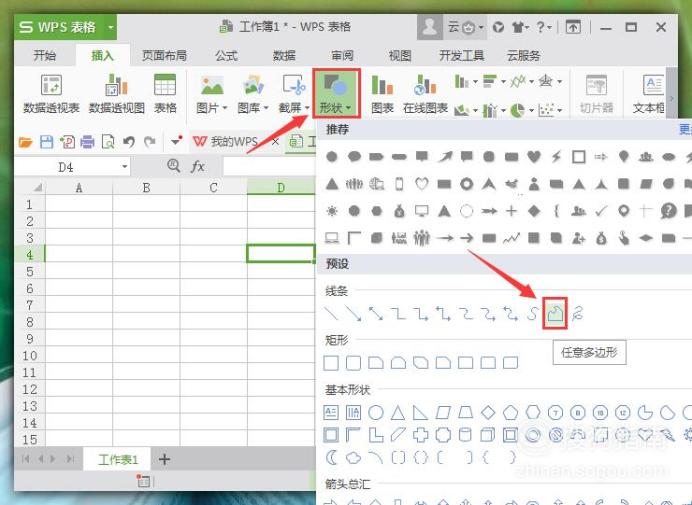Open the help question mark menu

544,27
